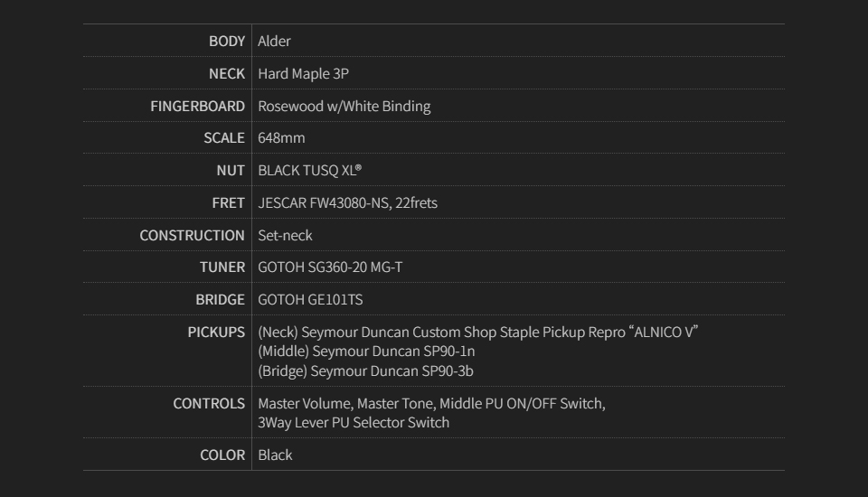Click the PICKUPS row label

coord(216,332)
